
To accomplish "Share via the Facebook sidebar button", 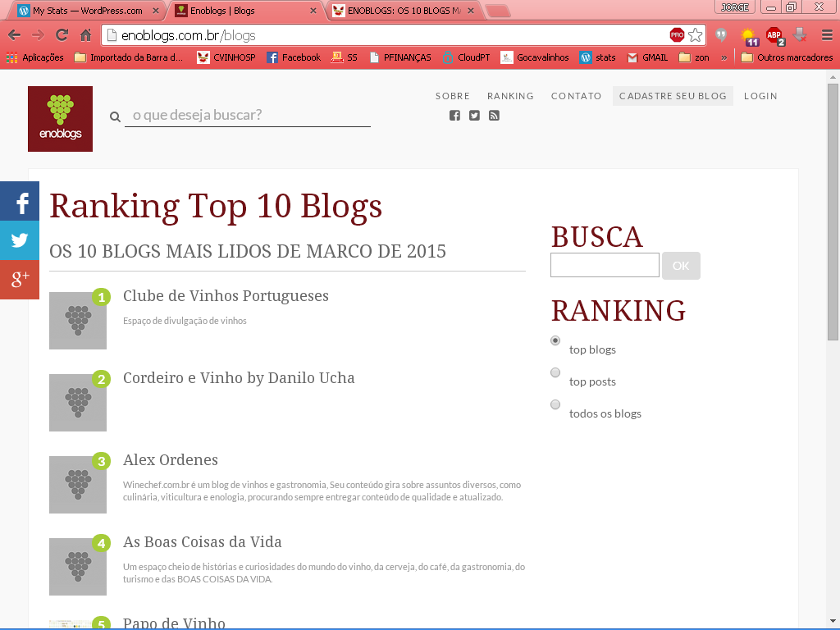I will 20,202.
